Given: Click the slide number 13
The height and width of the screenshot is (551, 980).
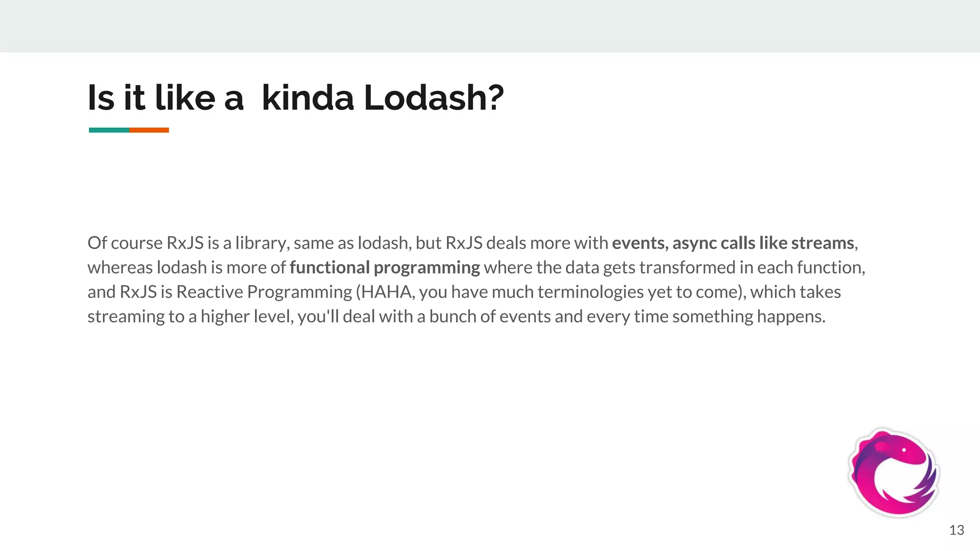Looking at the screenshot, I should click(956, 530).
